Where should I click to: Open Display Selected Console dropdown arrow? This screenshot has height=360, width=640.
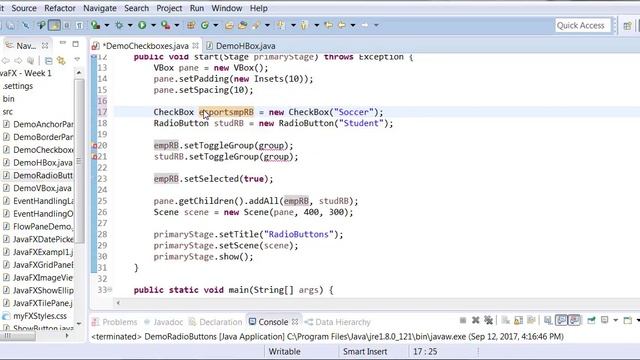coord(616,320)
